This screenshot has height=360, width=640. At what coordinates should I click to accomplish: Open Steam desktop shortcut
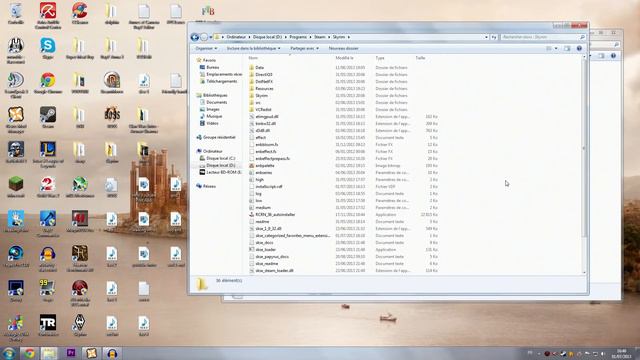coord(48,118)
